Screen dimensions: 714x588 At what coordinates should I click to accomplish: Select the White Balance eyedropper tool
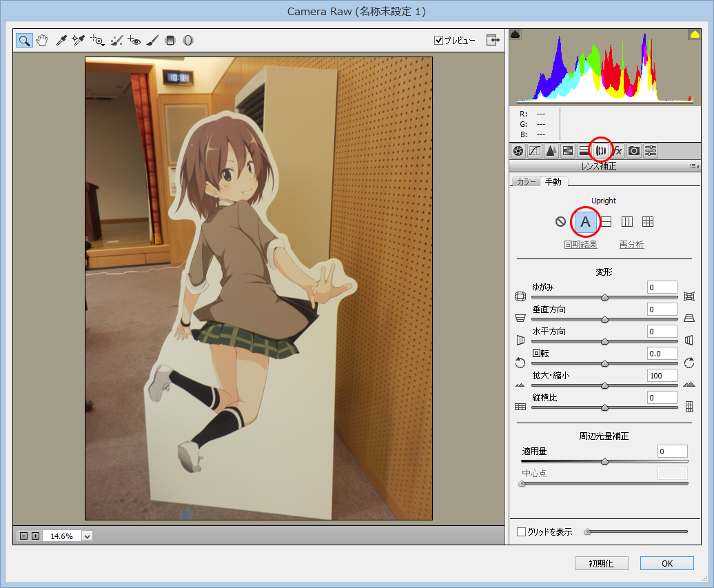(61, 41)
